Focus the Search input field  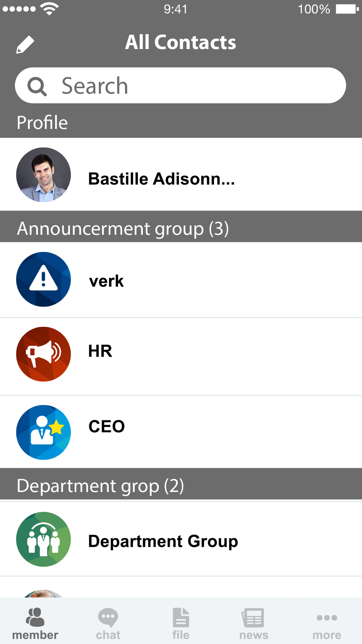click(x=180, y=85)
